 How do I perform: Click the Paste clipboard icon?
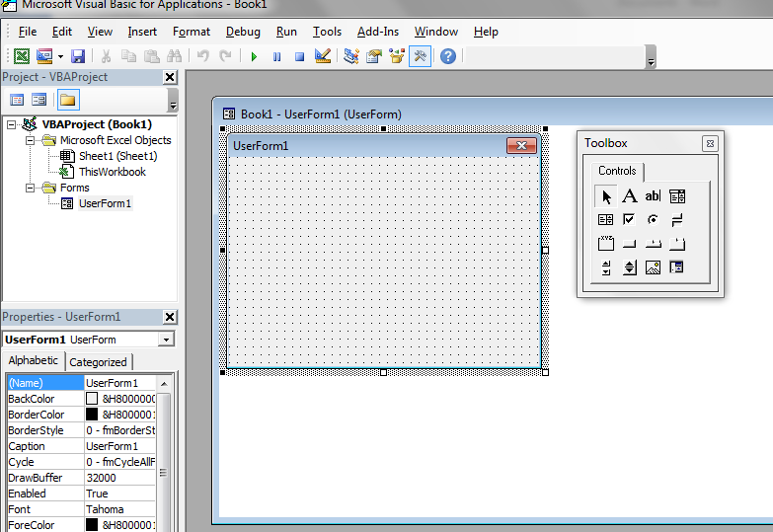pos(151,56)
